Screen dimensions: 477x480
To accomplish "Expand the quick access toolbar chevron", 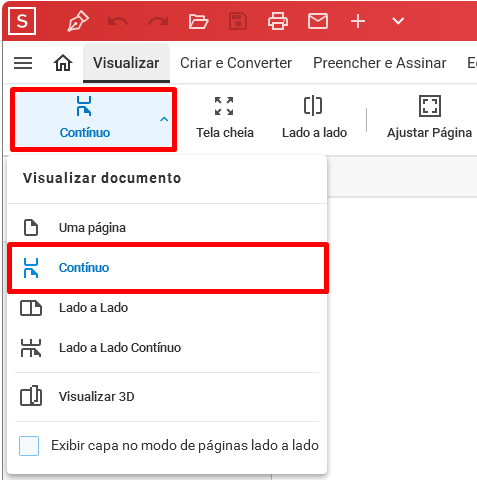I will tap(398, 21).
